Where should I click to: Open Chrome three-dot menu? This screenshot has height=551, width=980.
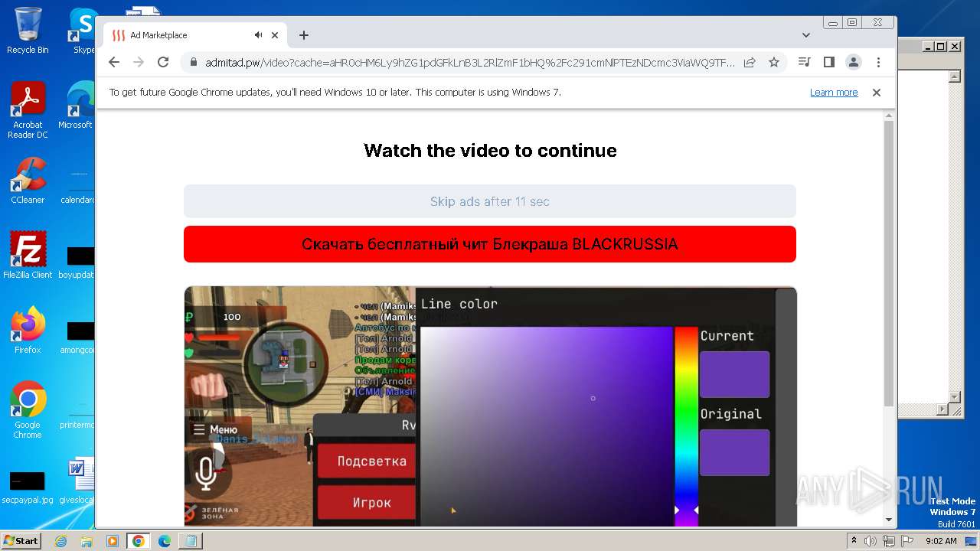coord(878,62)
